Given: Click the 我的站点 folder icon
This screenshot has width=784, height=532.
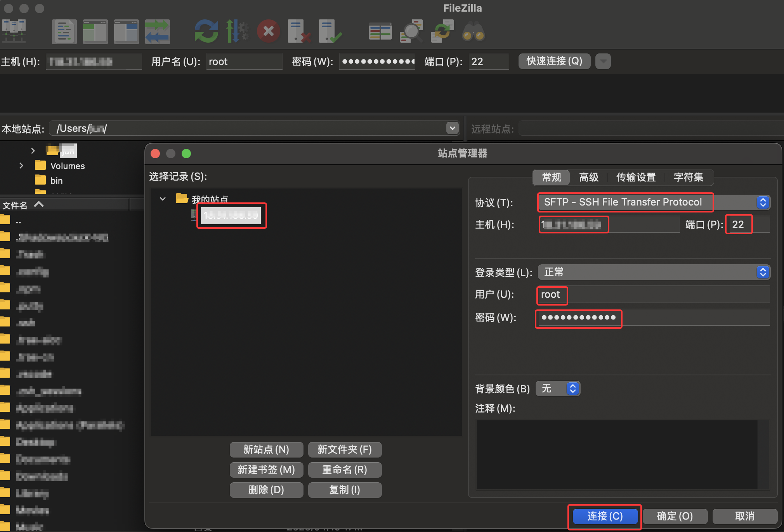Looking at the screenshot, I should [182, 199].
